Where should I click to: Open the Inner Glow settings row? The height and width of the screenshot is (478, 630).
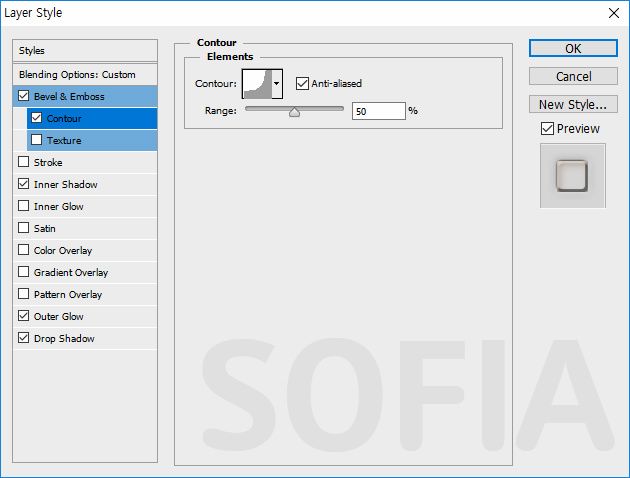pyautogui.click(x=85, y=206)
